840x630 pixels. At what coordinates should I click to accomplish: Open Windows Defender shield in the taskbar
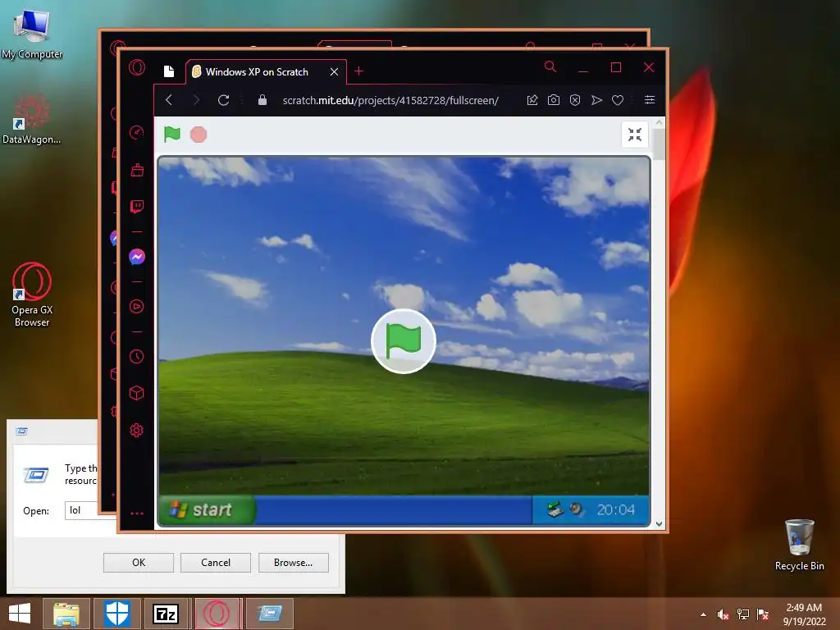point(116,614)
